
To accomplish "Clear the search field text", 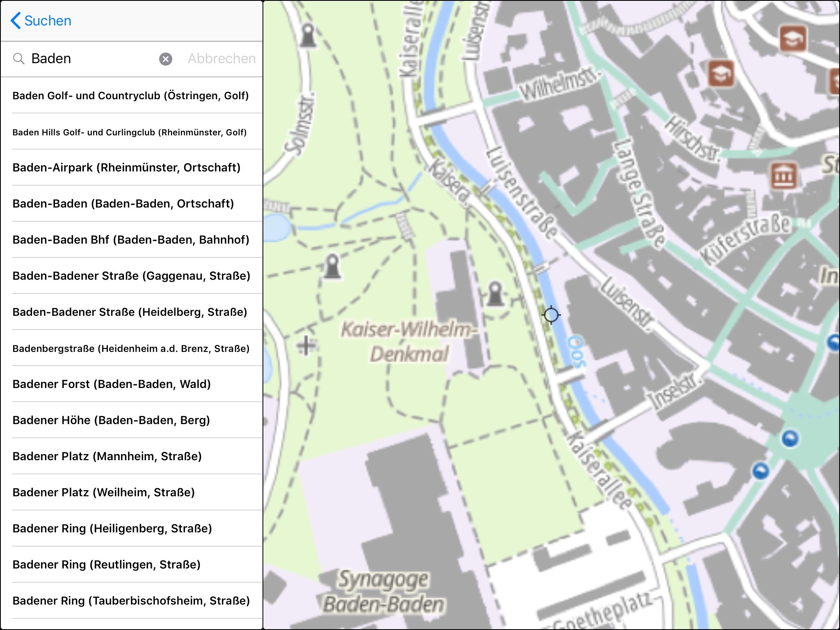I will pyautogui.click(x=165, y=59).
